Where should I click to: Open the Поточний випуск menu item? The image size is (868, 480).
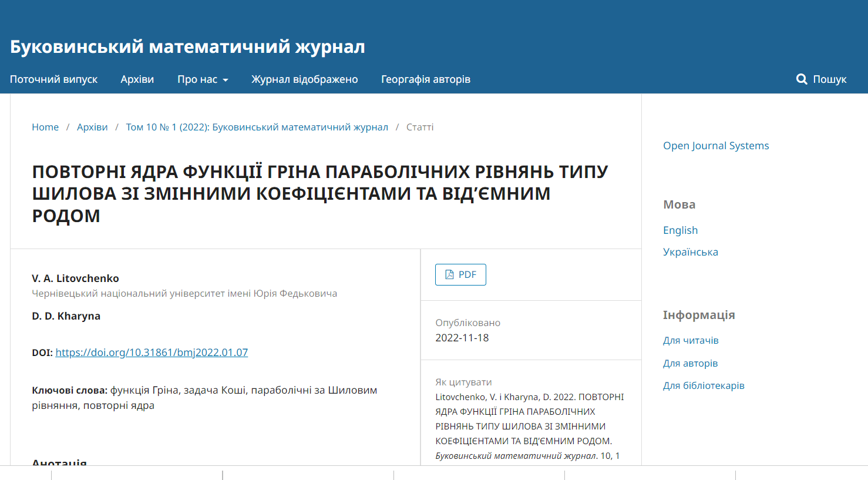53,79
